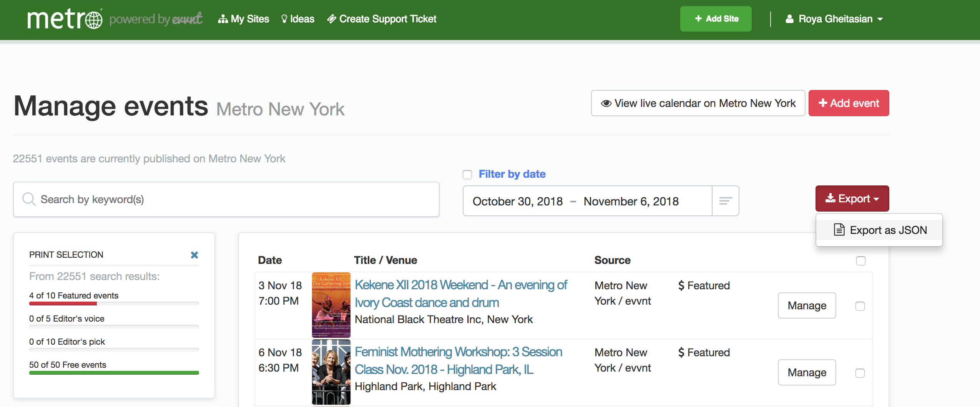Click the Date column header
The height and width of the screenshot is (407, 980).
point(270,260)
